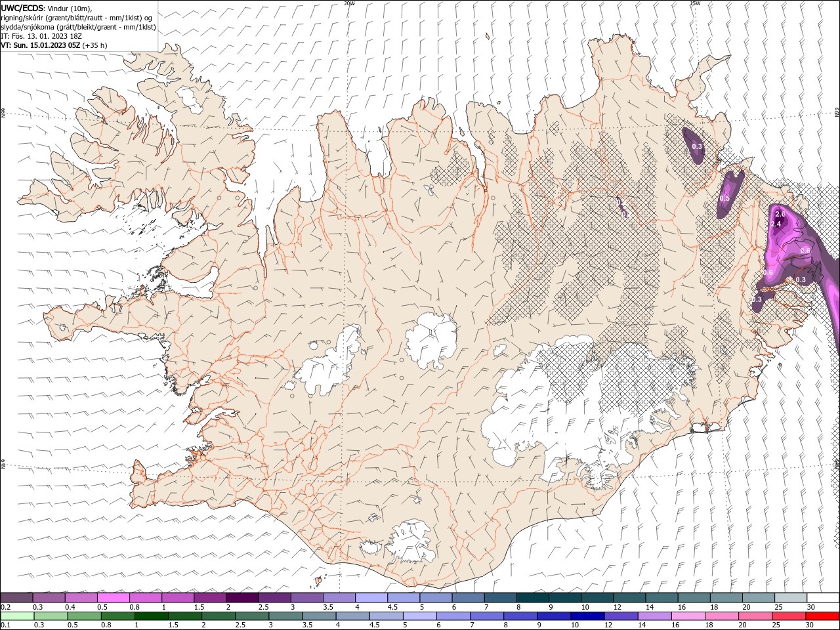The width and height of the screenshot is (840, 630).
Task: Click the deep navy blue swatch in rain legend
Action: [587, 616]
